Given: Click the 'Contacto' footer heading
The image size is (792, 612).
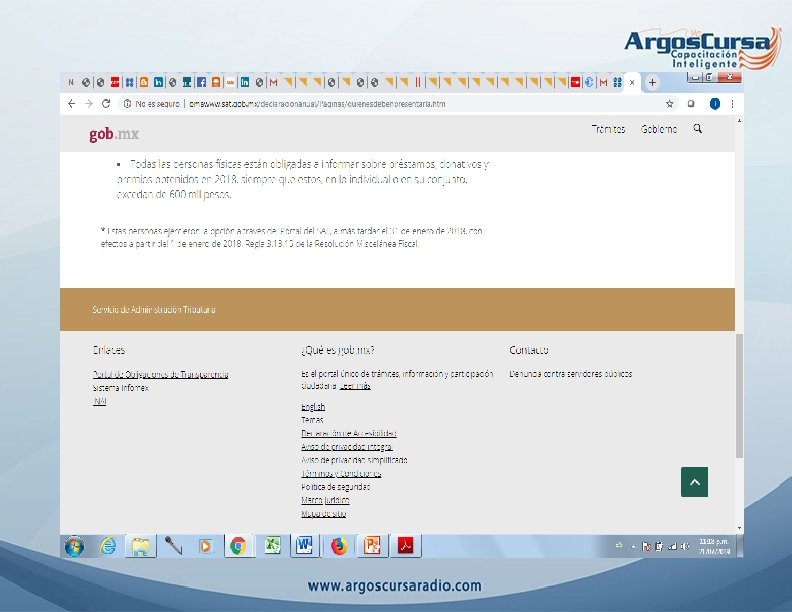Looking at the screenshot, I should pyautogui.click(x=529, y=350).
